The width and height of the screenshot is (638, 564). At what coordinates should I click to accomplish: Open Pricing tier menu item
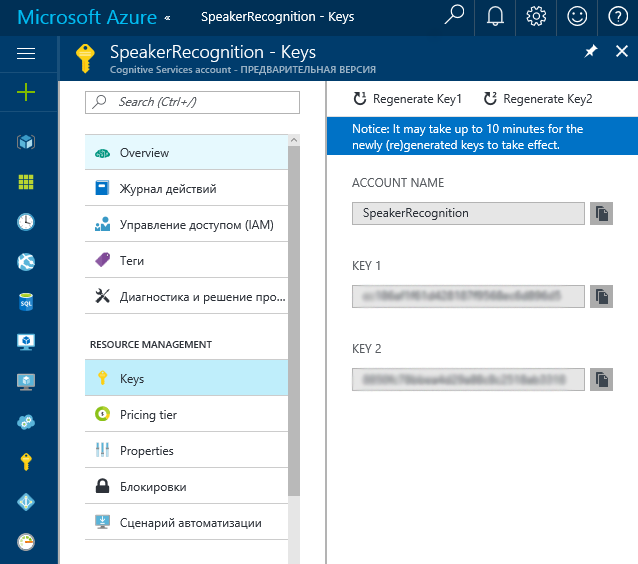click(x=186, y=415)
